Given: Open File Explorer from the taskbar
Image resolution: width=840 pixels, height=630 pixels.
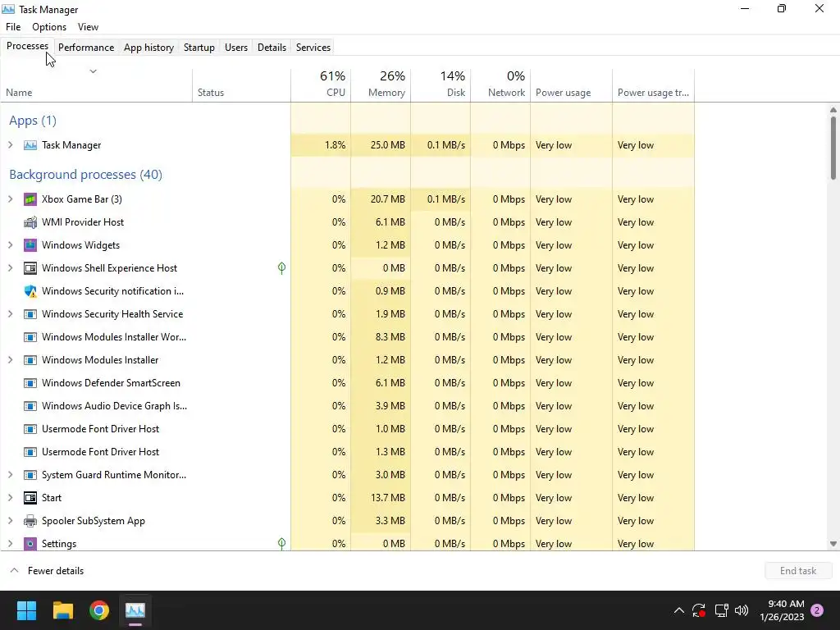Looking at the screenshot, I should pyautogui.click(x=63, y=610).
